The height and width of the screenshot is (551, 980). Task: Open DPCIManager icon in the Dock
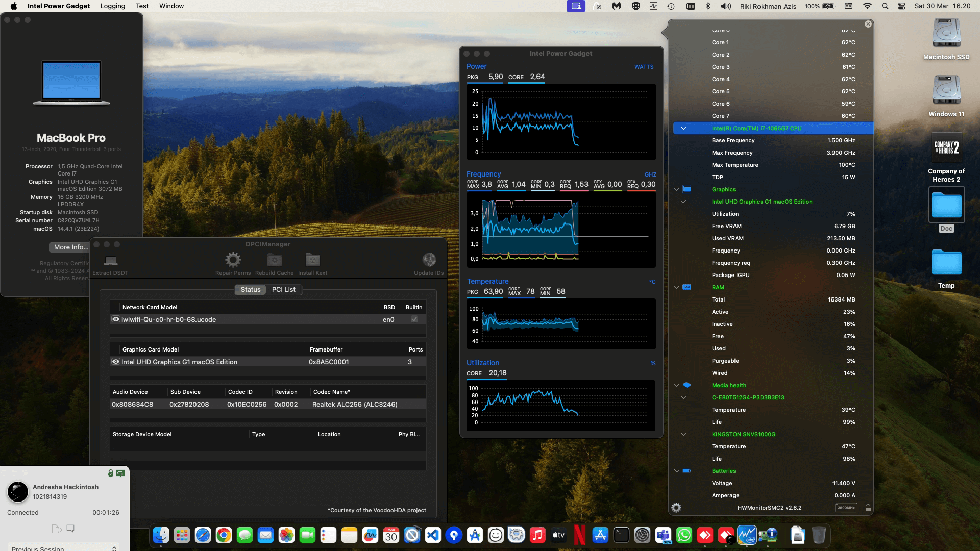pyautogui.click(x=768, y=535)
